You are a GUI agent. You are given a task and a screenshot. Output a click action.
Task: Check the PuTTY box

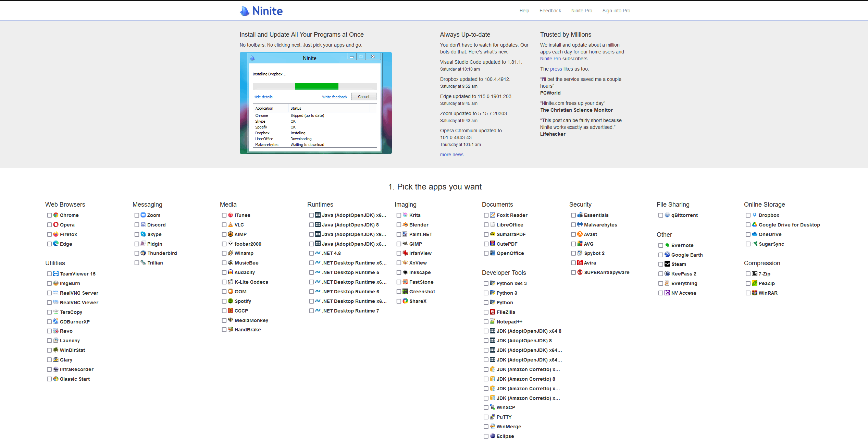(x=486, y=417)
